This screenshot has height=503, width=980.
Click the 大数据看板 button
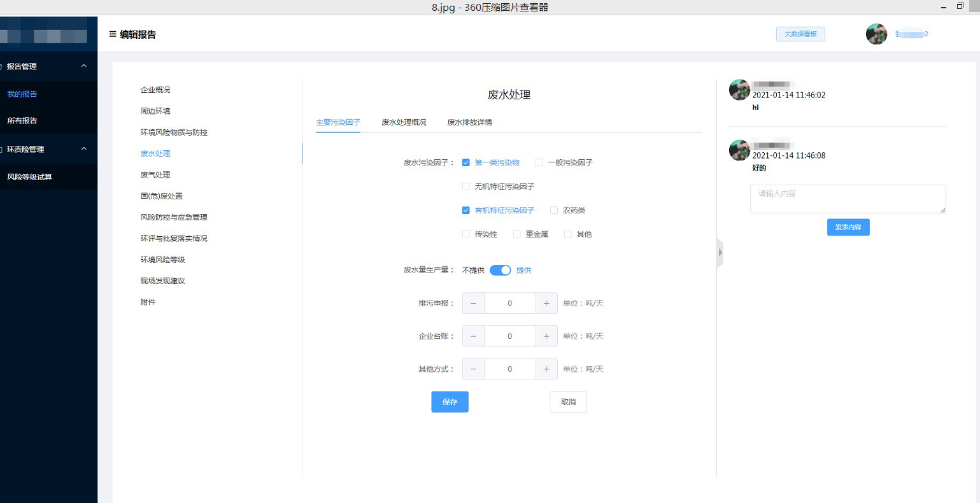pyautogui.click(x=800, y=34)
